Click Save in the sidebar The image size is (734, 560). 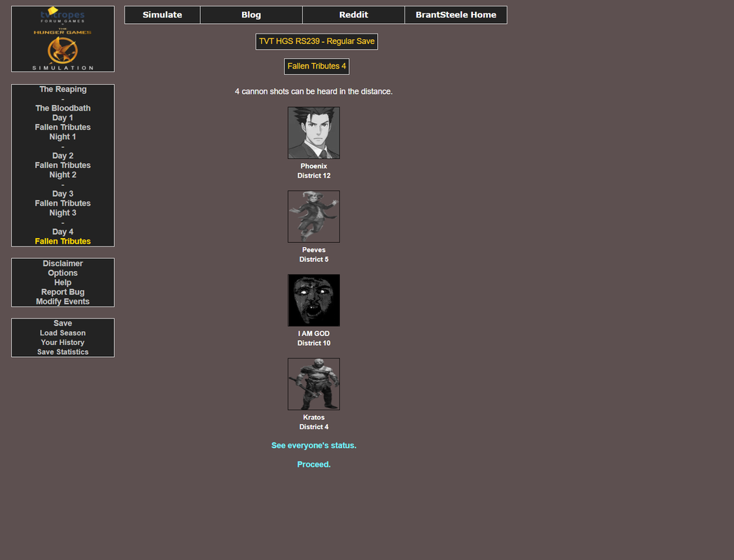click(x=63, y=323)
